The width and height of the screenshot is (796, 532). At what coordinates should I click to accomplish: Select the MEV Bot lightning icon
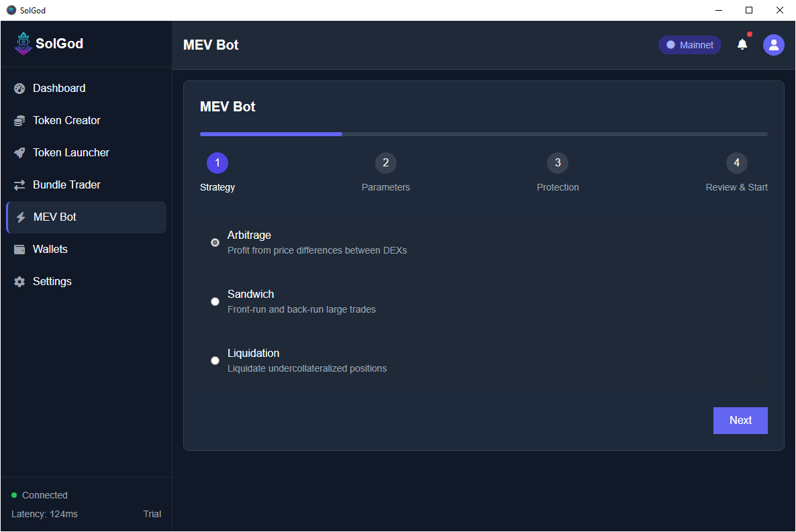19,217
